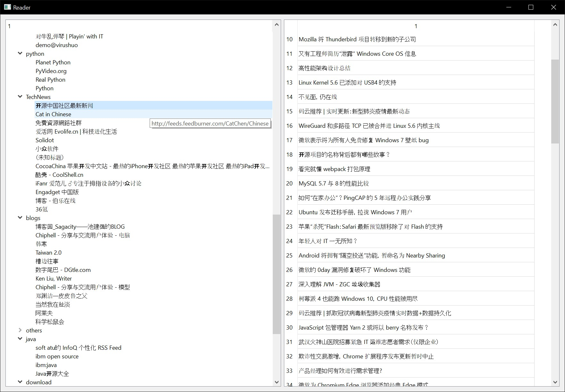Select the "Real Python" feed
Viewport: 565px width, 392px height.
50,79
